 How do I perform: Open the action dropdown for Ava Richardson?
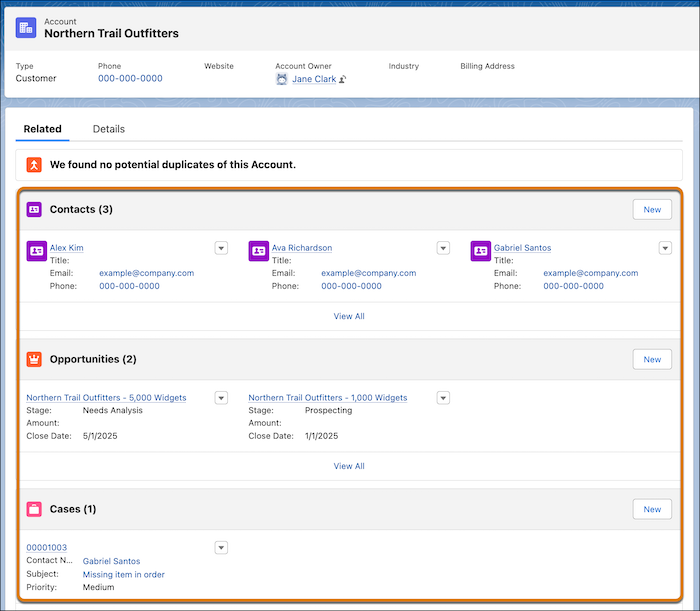click(443, 248)
